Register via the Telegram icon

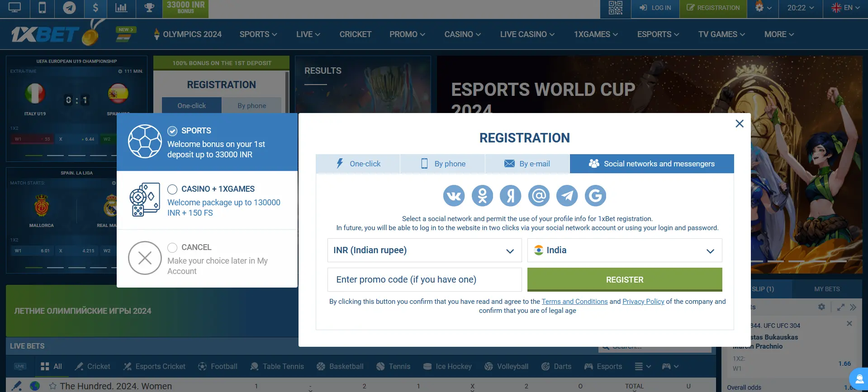click(x=567, y=196)
